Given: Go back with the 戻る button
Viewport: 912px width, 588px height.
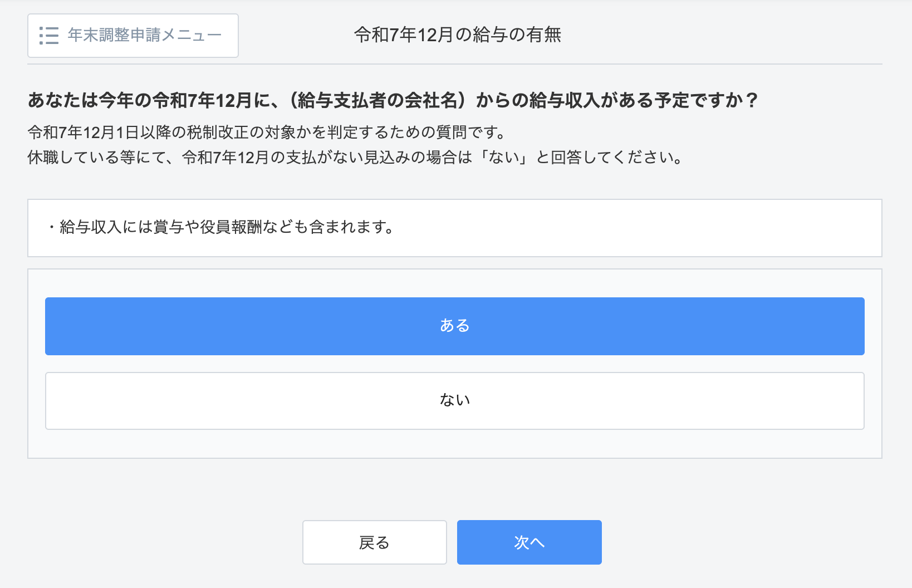Looking at the screenshot, I should [374, 542].
